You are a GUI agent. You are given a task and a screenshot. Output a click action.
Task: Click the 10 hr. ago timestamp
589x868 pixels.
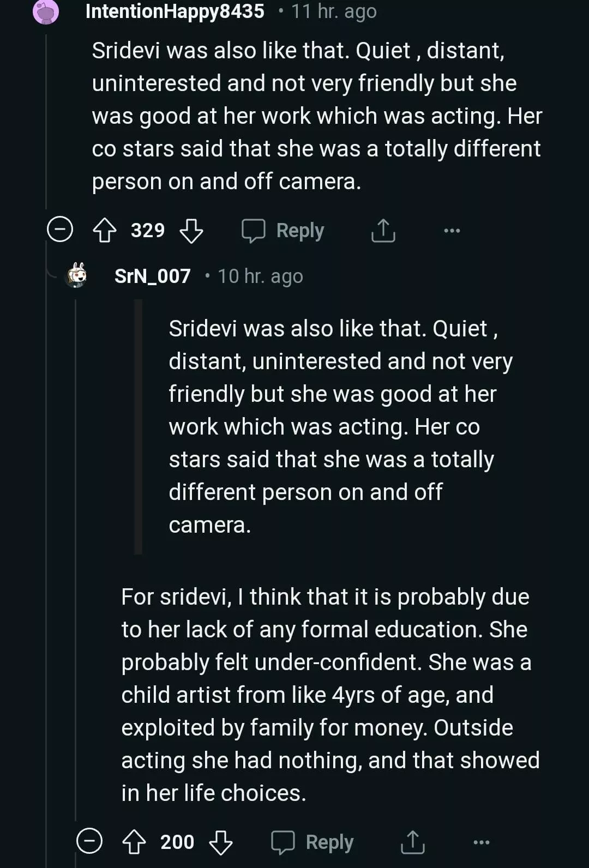[x=260, y=276]
